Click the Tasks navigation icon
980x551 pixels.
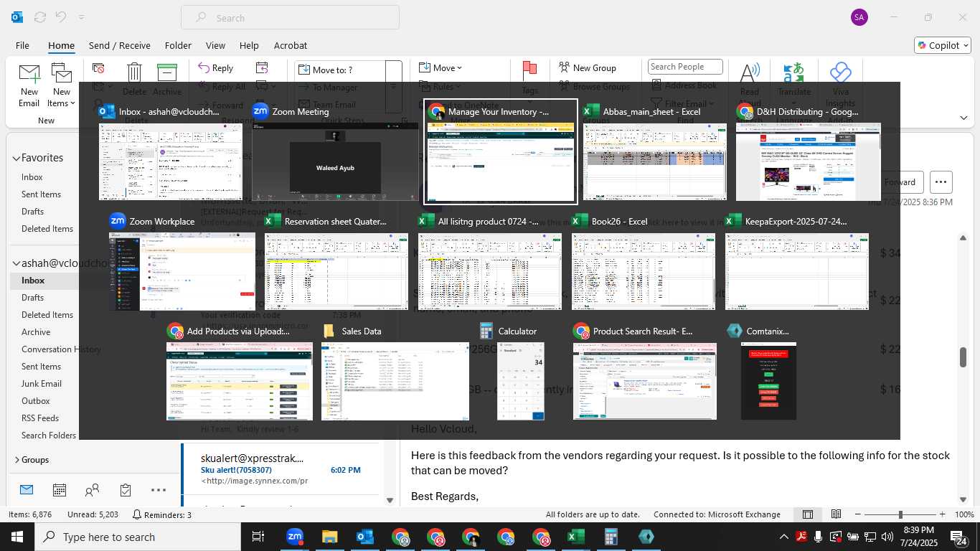pyautogui.click(x=126, y=490)
